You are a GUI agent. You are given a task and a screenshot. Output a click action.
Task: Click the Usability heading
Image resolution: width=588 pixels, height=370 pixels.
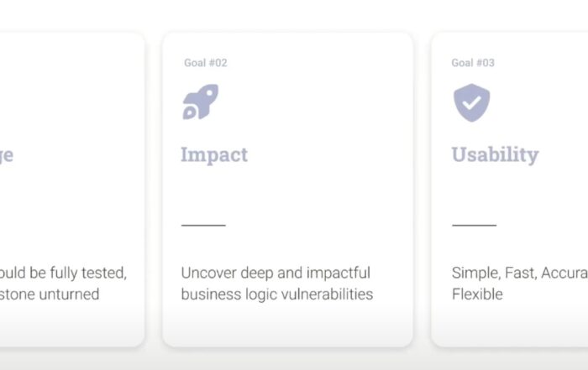pyautogui.click(x=495, y=154)
